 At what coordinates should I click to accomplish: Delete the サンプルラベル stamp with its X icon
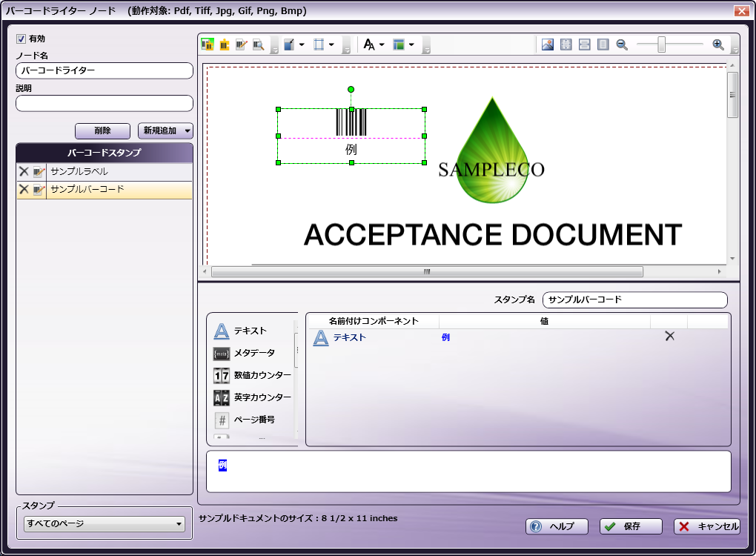click(24, 171)
